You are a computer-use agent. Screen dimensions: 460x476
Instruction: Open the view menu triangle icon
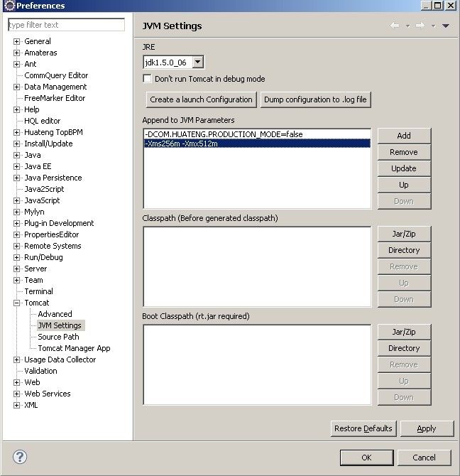[445, 26]
